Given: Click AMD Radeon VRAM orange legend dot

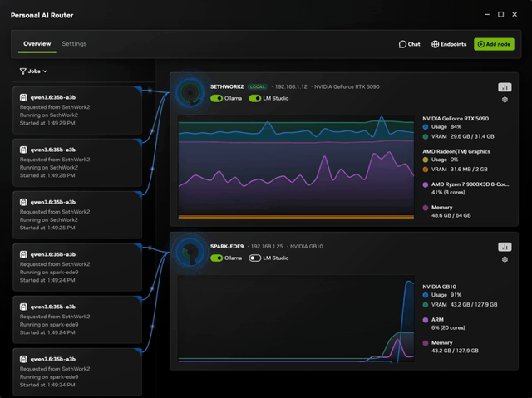Looking at the screenshot, I should pos(426,170).
